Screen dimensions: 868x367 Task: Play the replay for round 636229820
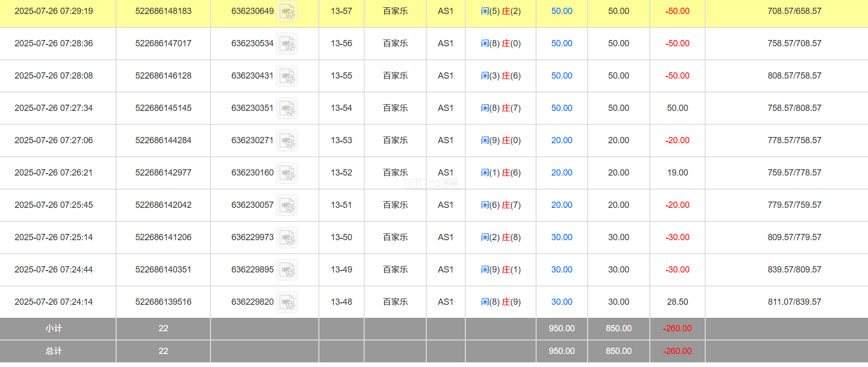(x=287, y=302)
